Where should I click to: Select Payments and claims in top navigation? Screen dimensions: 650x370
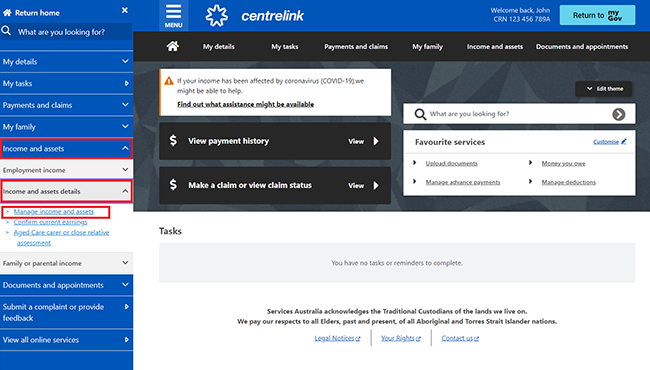point(356,46)
